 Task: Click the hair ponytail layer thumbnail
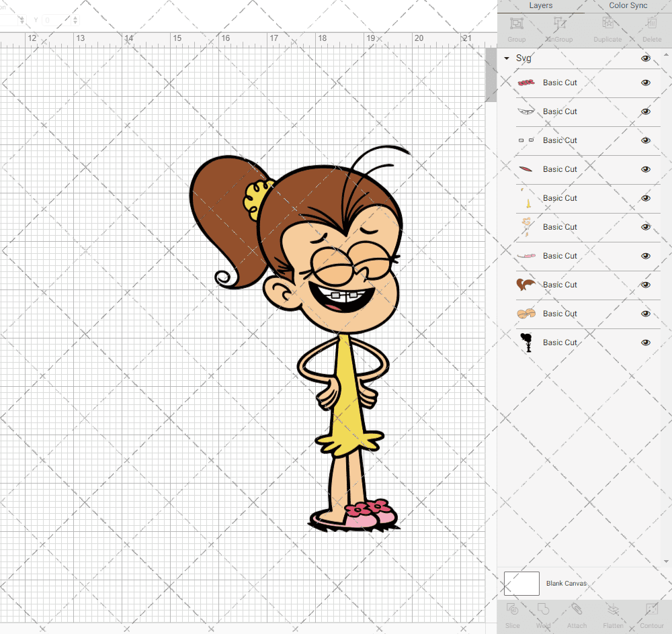[x=527, y=285]
